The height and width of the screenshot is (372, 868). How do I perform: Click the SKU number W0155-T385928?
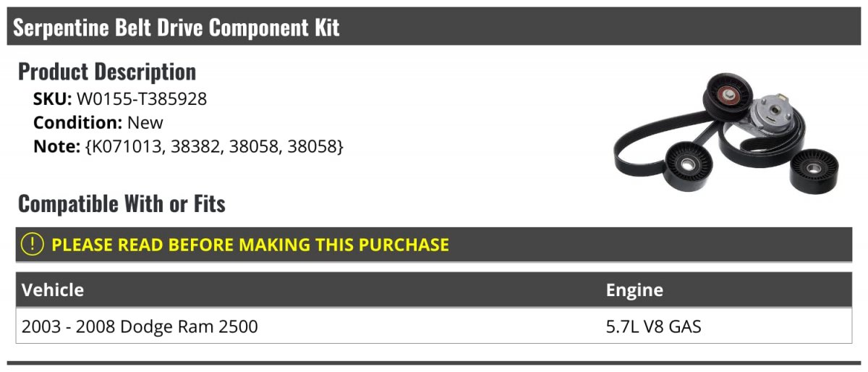[142, 99]
